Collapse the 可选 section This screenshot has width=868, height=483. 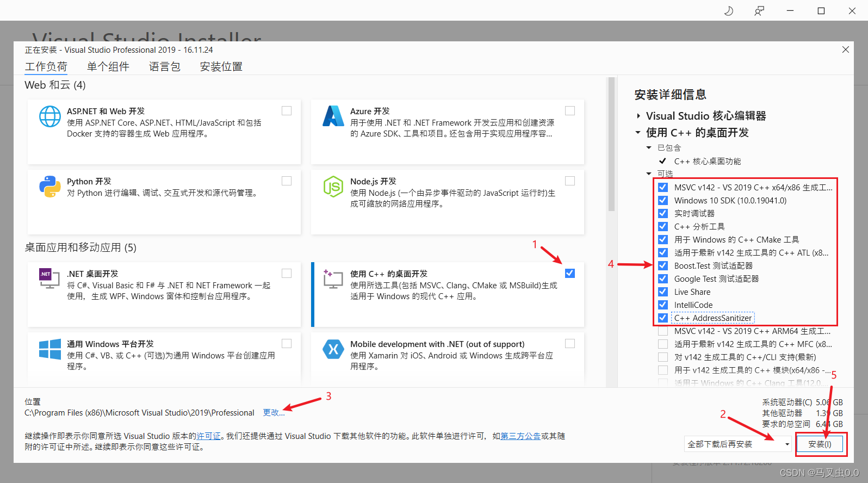coord(648,174)
